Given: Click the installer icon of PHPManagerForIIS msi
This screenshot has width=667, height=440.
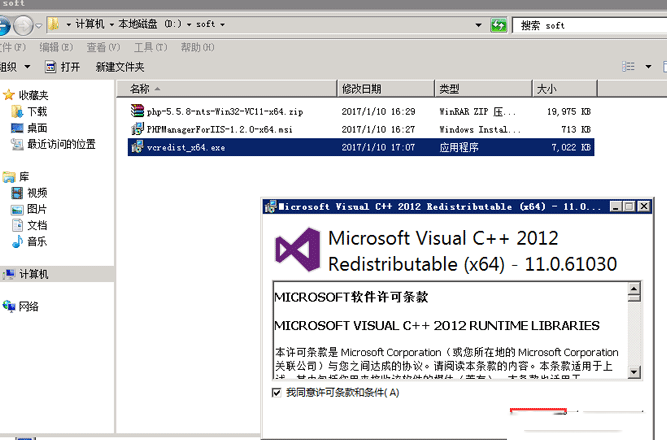Looking at the screenshot, I should click(x=137, y=129).
